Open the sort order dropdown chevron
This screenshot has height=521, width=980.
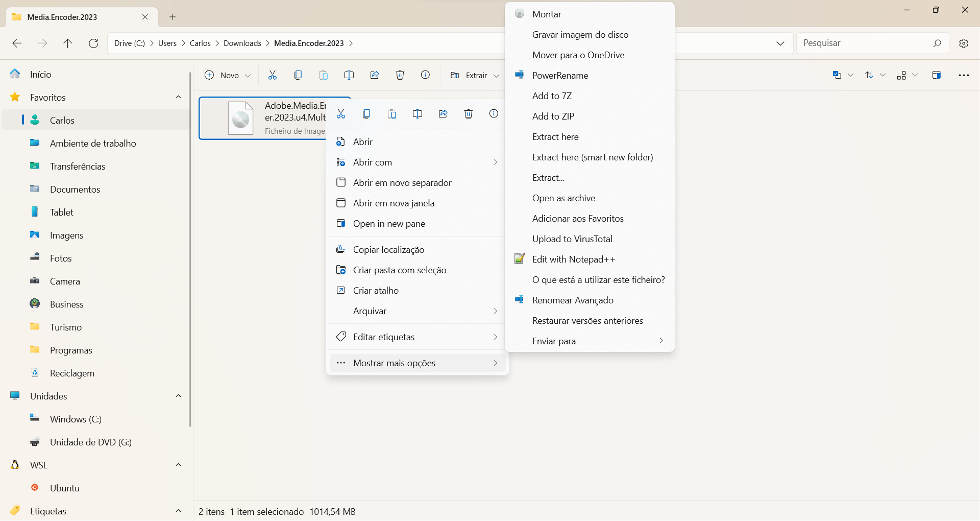pyautogui.click(x=883, y=75)
